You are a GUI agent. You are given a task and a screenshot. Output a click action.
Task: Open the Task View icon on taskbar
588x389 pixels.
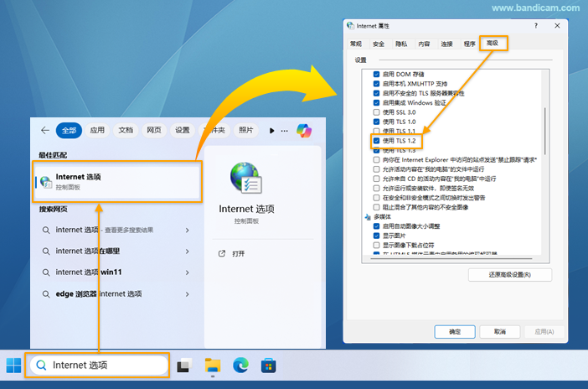(184, 365)
